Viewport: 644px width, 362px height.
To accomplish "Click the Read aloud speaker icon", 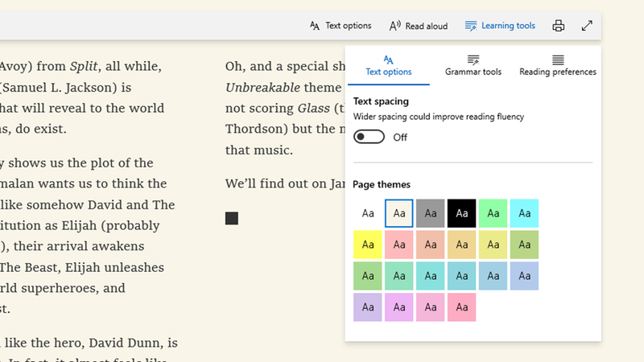I will coord(394,26).
